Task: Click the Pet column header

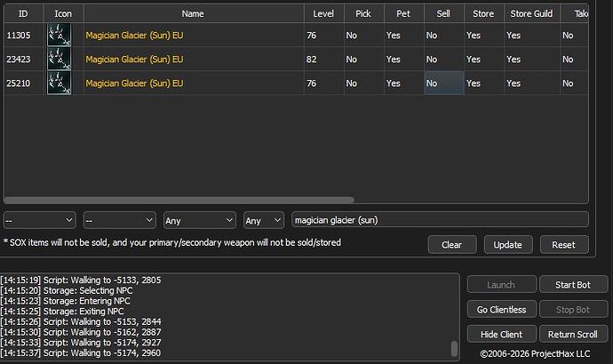Action: (x=404, y=13)
